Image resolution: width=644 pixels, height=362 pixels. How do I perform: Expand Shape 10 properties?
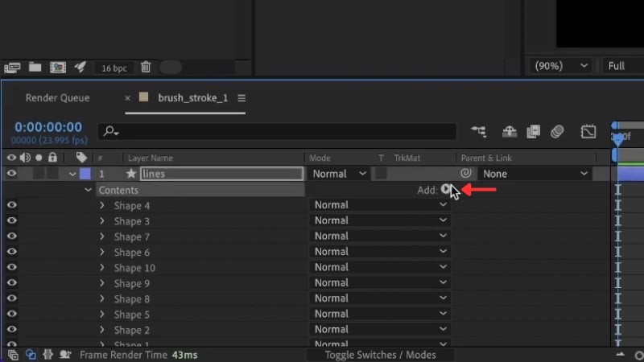coord(102,268)
